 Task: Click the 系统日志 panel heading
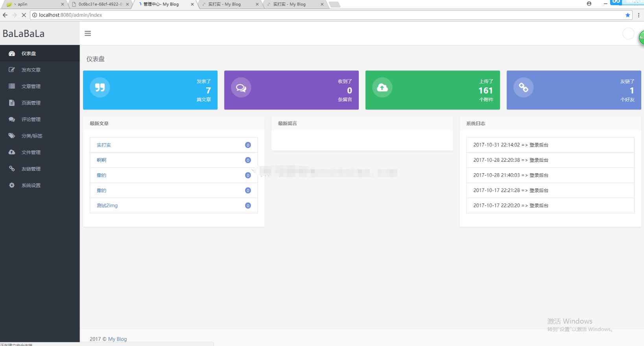[476, 123]
